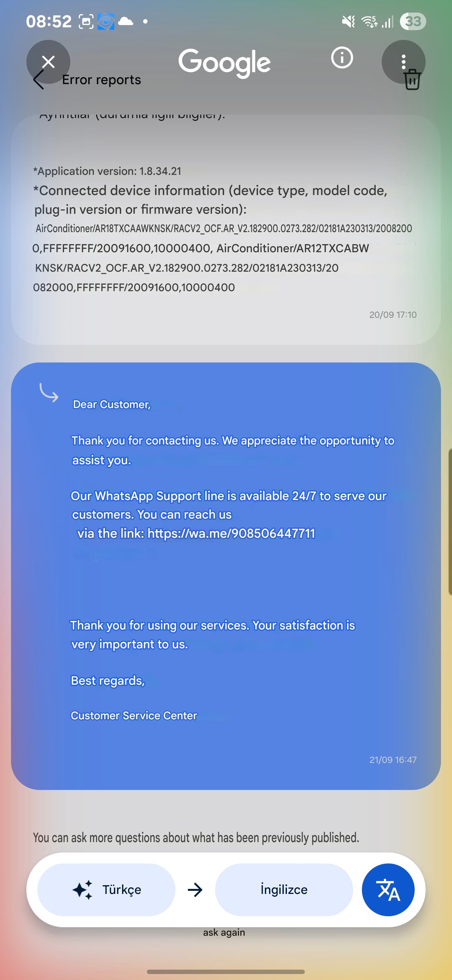Open the İngilizce target language selector
Viewport: 452px width, 980px height.
(283, 890)
